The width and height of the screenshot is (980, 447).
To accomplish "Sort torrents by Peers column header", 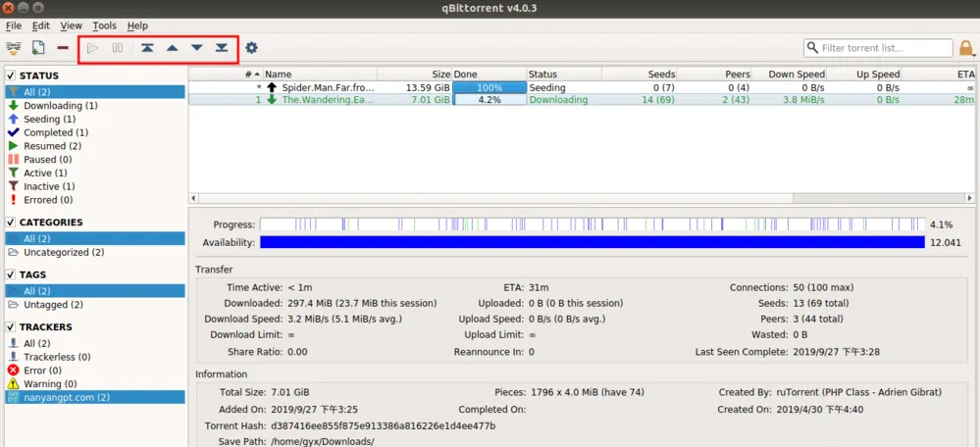I will 714,74.
